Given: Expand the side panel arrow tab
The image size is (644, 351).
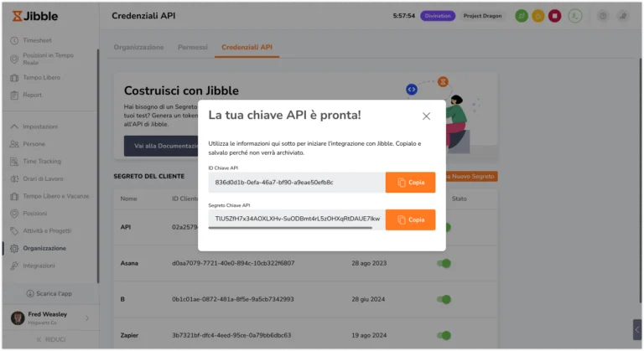Looking at the screenshot, I should (637, 330).
